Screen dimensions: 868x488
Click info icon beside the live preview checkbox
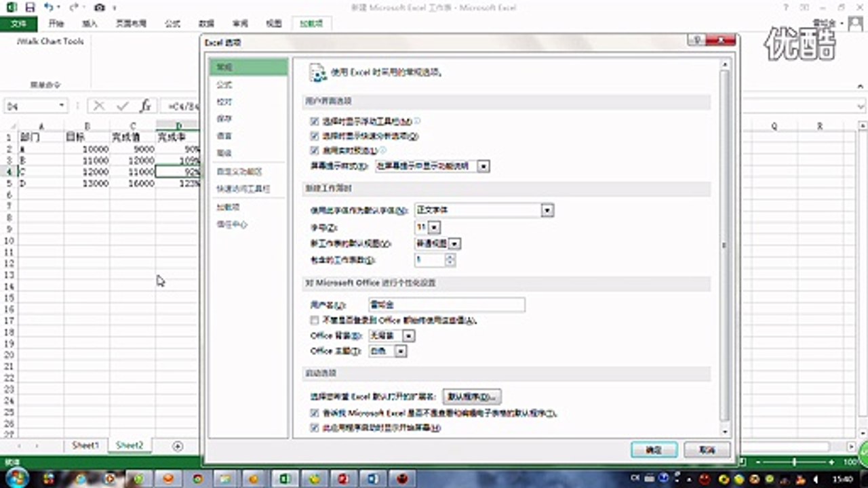(x=383, y=150)
